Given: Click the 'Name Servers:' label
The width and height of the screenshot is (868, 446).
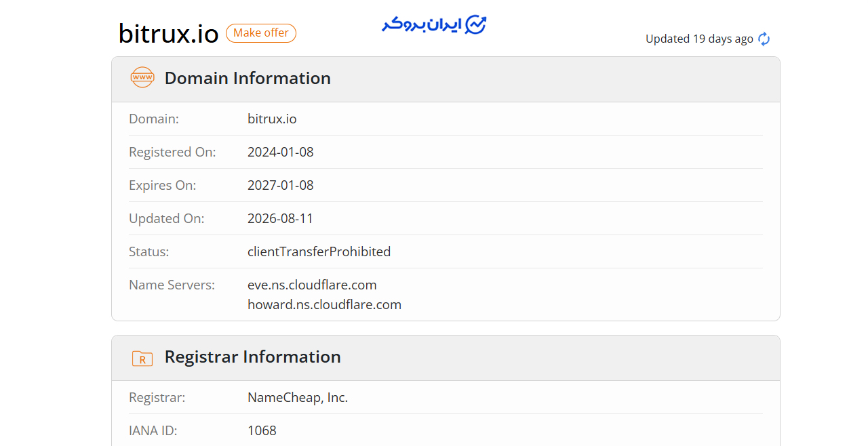Looking at the screenshot, I should point(172,285).
